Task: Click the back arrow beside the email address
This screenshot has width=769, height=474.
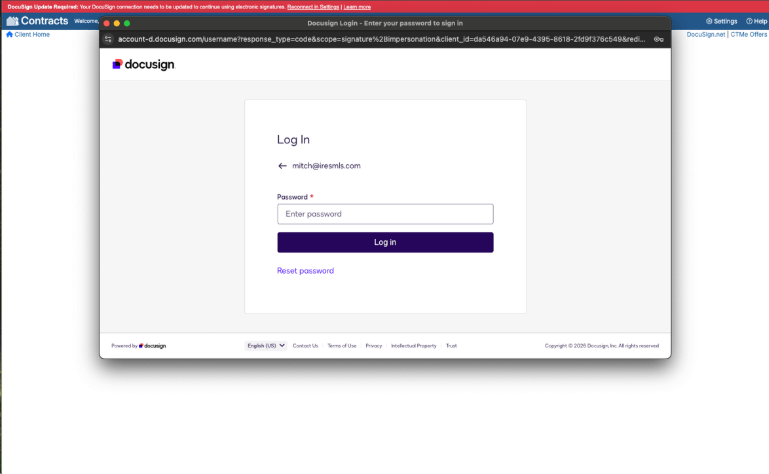Action: [x=282, y=166]
